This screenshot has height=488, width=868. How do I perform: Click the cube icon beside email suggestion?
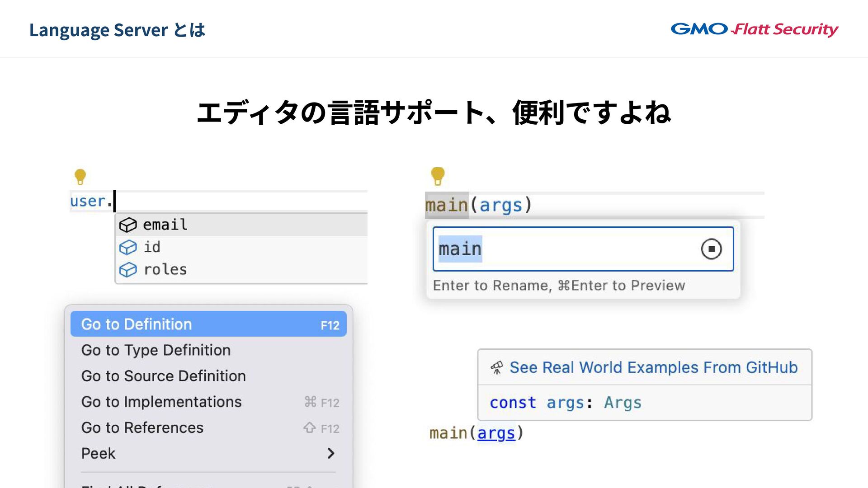coord(128,225)
